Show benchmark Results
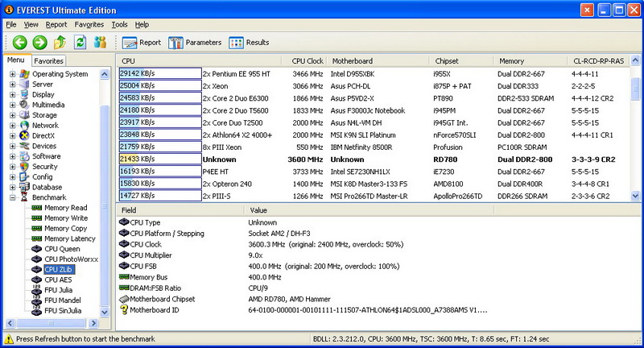Screen dimensions: 644x348 click(250, 43)
